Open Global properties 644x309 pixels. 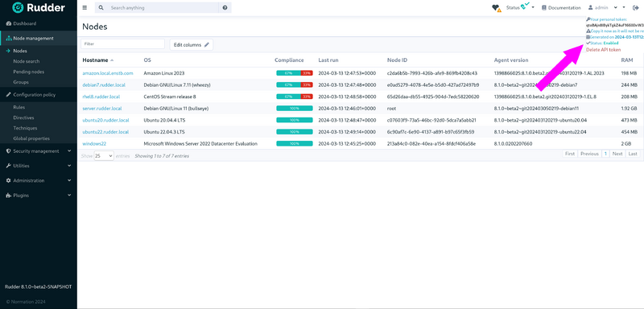[31, 138]
